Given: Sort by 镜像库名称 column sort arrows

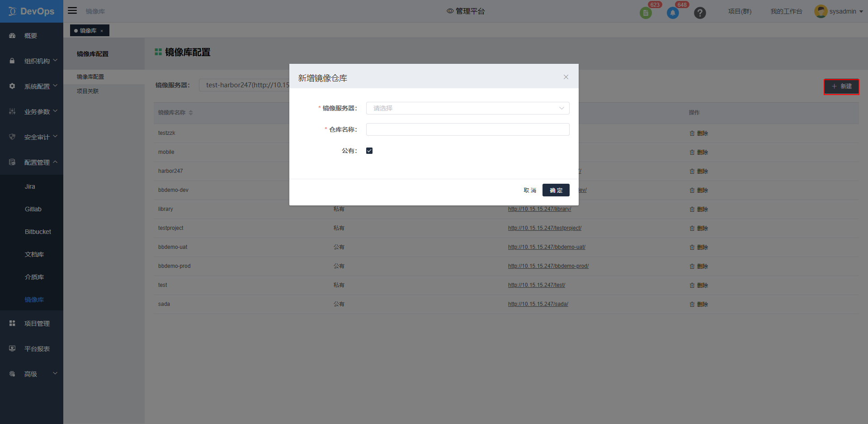Looking at the screenshot, I should tap(191, 113).
